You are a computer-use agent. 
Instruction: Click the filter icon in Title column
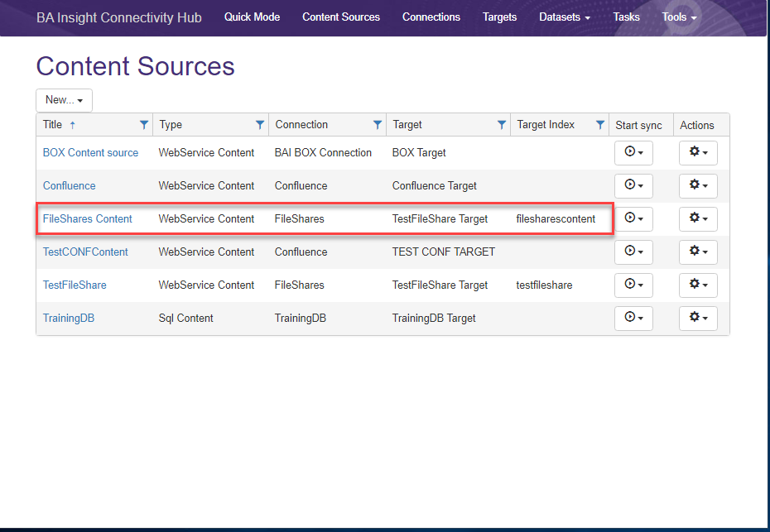coord(144,125)
